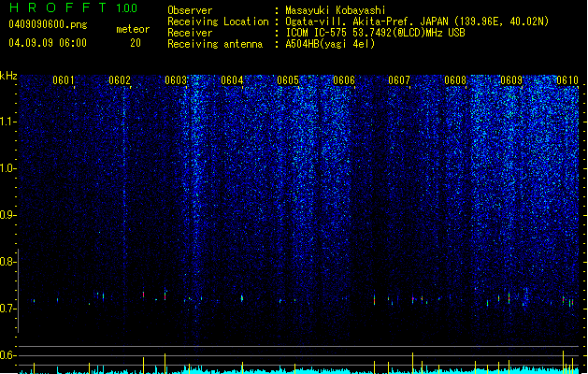Click the 0608 time marker
The width and height of the screenshot is (588, 374).
click(455, 80)
